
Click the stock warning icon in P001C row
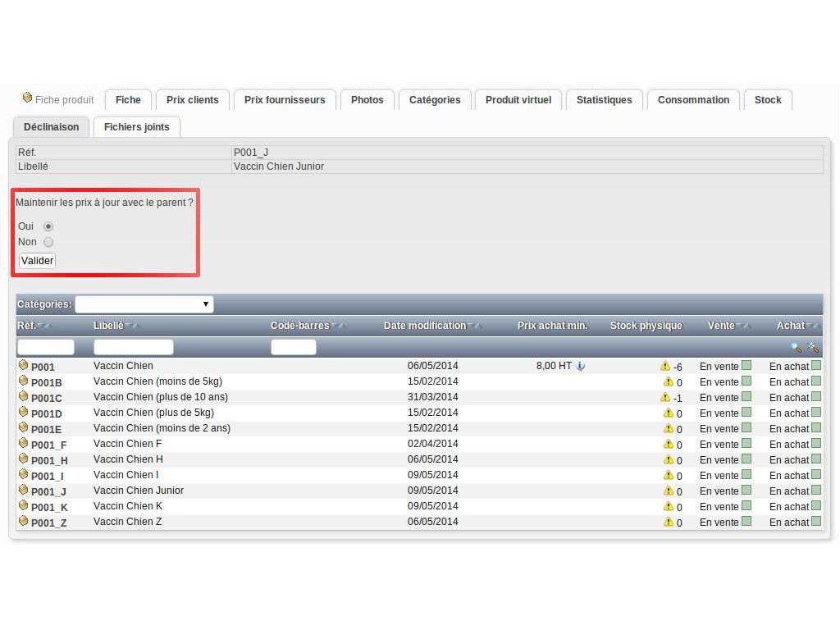point(665,397)
